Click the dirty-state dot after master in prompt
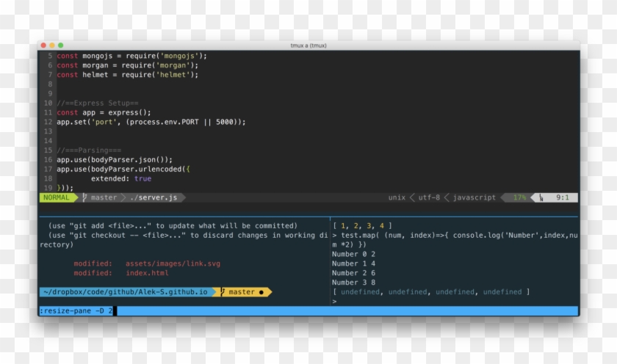The width and height of the screenshot is (617, 364). coord(261,292)
